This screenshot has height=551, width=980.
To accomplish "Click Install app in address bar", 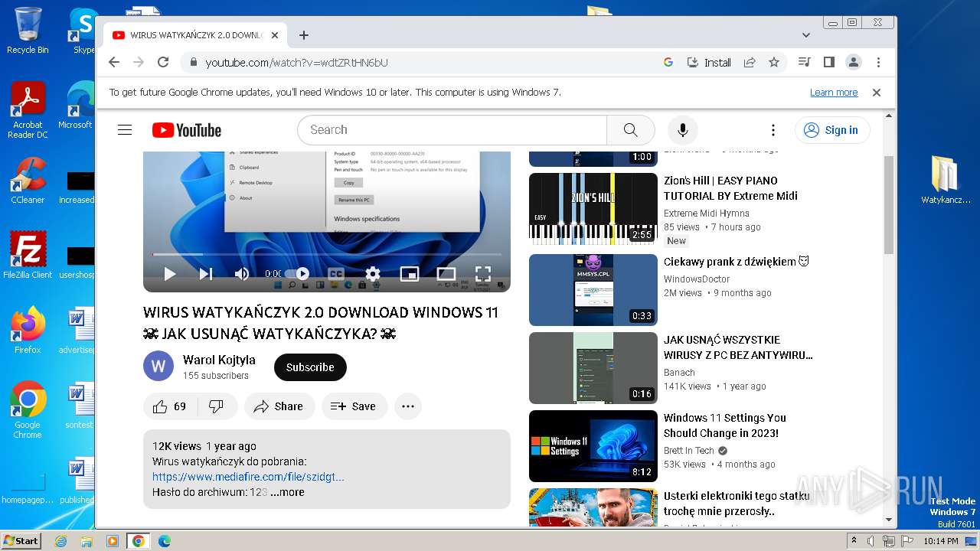I will [709, 63].
